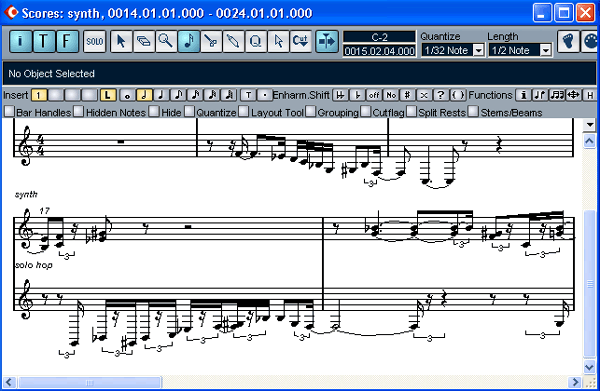600x391 pixels.
Task: Choose the Glue tube tool
Action: tap(233, 41)
